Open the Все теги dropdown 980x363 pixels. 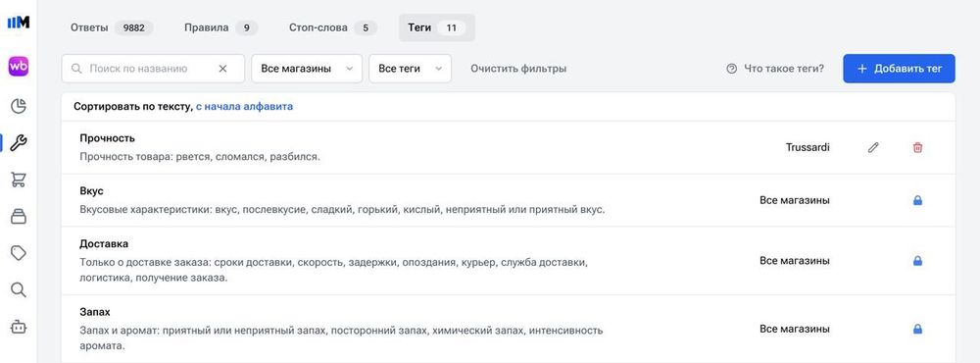pyautogui.click(x=410, y=69)
